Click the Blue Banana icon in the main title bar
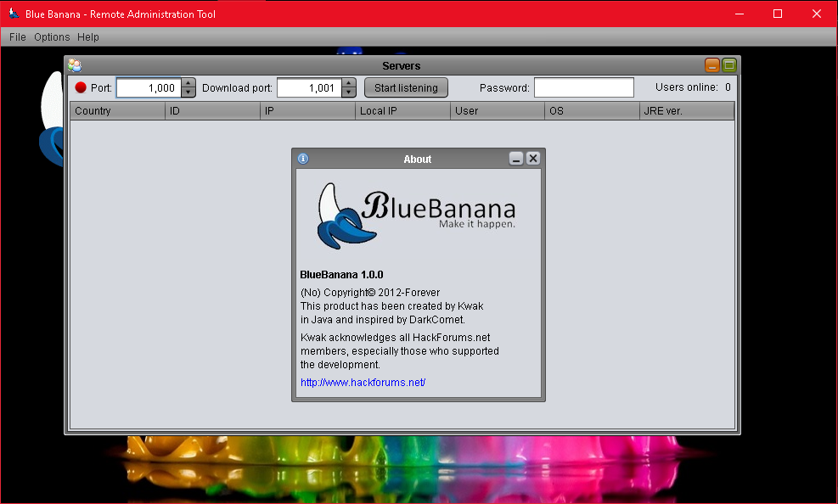The width and height of the screenshot is (838, 504). point(12,13)
